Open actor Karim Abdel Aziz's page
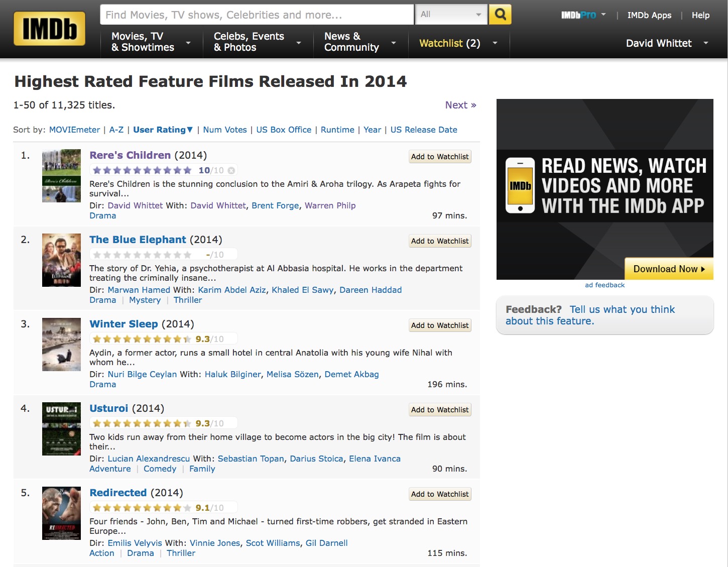This screenshot has height=567, width=728. point(232,290)
